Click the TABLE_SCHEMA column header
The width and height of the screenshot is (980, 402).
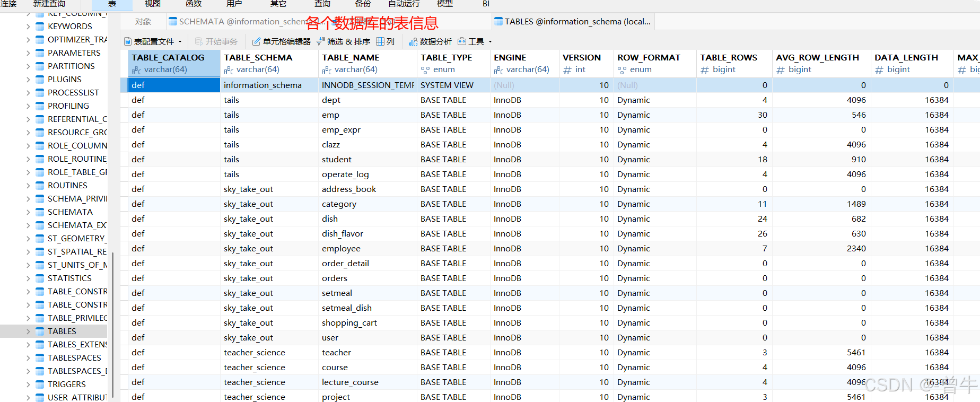269,63
